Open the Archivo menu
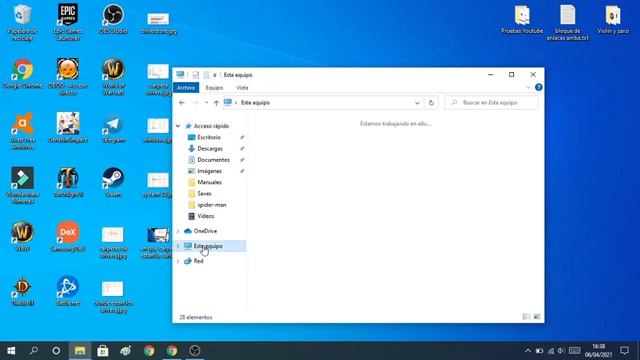This screenshot has width=640, height=360. (x=186, y=88)
